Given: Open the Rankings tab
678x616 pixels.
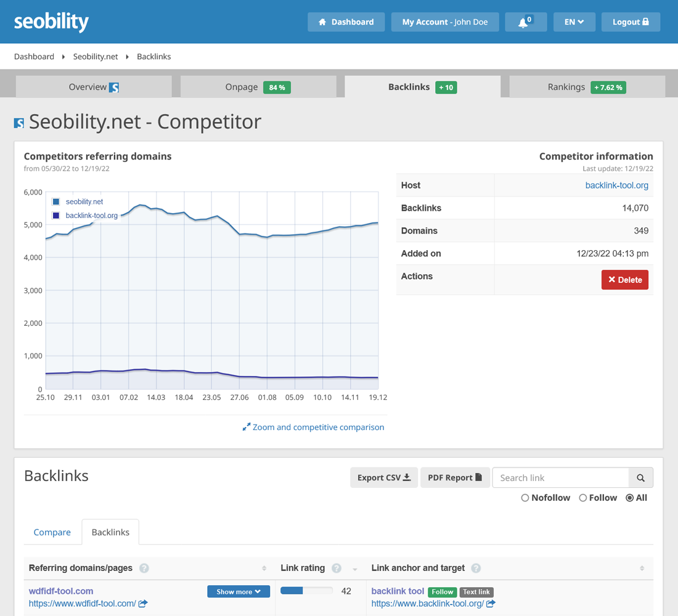Looking at the screenshot, I should click(x=566, y=87).
